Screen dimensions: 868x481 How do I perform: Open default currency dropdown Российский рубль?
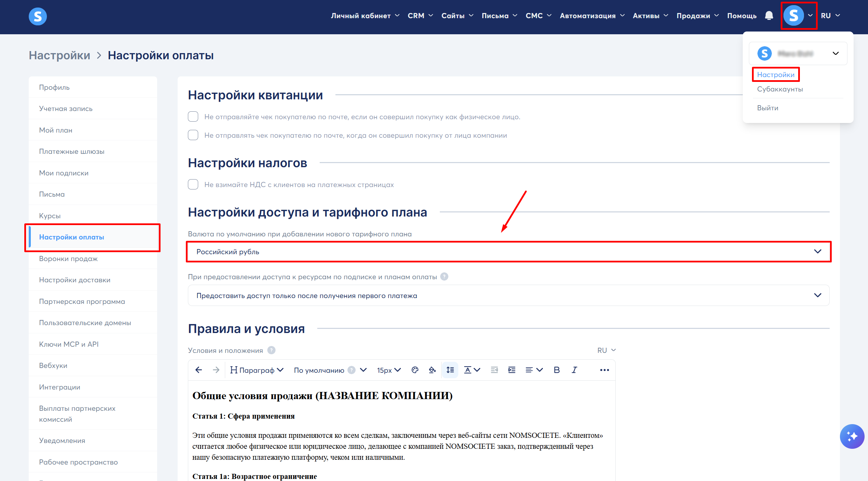click(509, 252)
